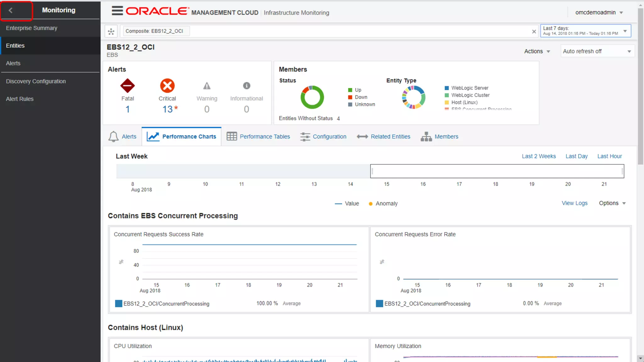This screenshot has width=644, height=362.
Task: Open Discovery Configuration in sidebar
Action: pos(50,81)
